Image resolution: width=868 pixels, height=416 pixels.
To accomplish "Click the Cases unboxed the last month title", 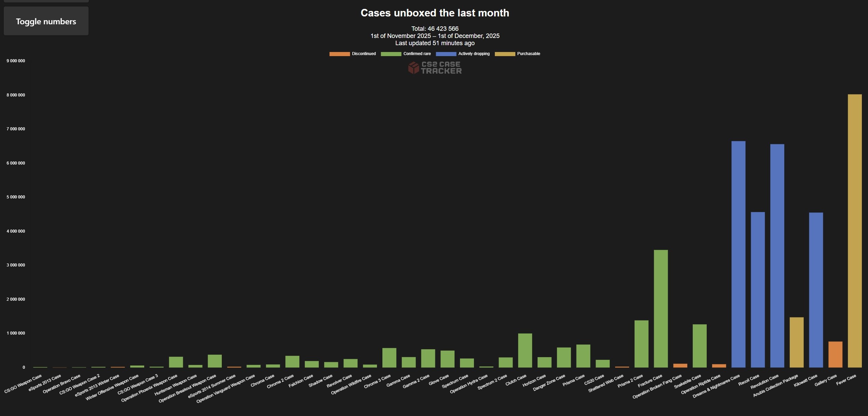I will 435,13.
